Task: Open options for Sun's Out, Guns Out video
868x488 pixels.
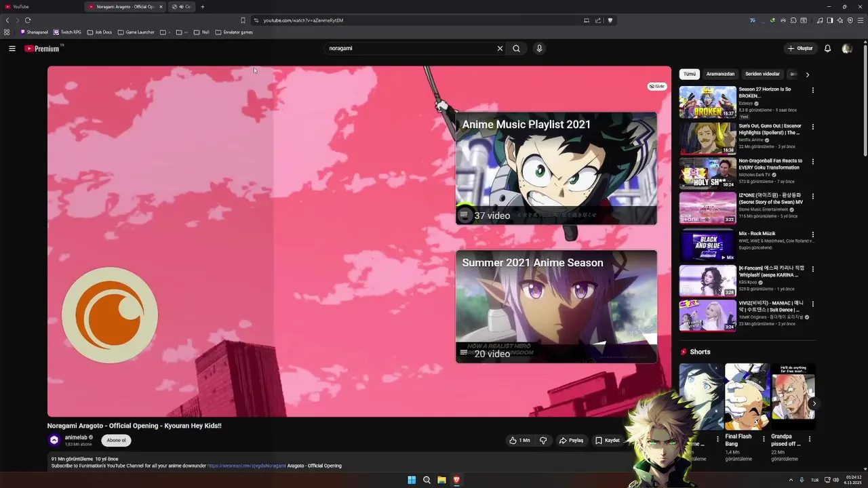Action: click(x=812, y=127)
